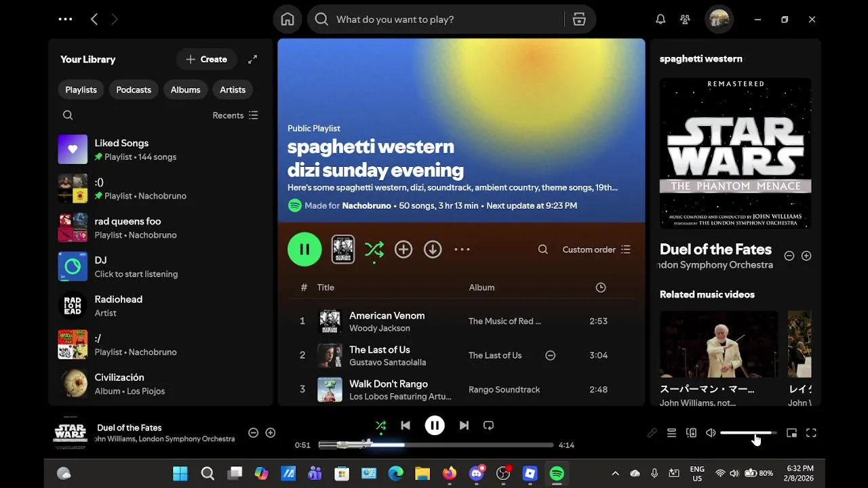Open Liked Songs playlist
The width and height of the screenshot is (868, 488).
tap(160, 149)
